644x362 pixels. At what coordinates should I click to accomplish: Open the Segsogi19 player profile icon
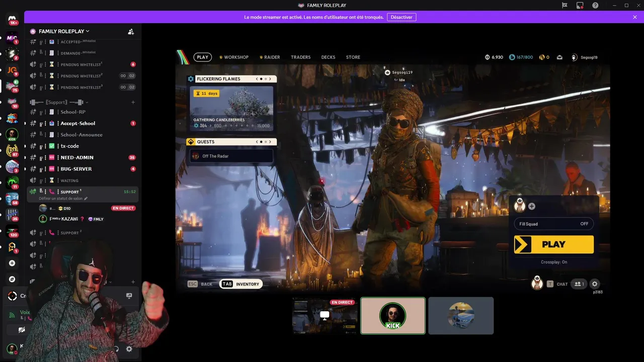coord(574,57)
